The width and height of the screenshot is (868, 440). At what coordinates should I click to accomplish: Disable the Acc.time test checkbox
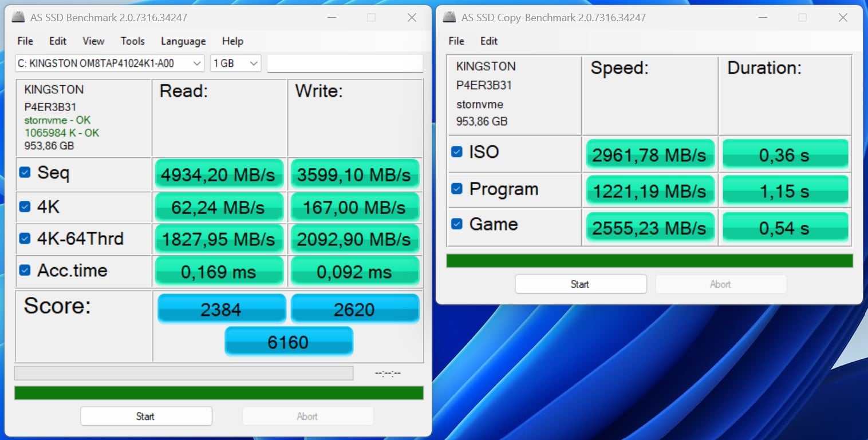[x=25, y=270]
